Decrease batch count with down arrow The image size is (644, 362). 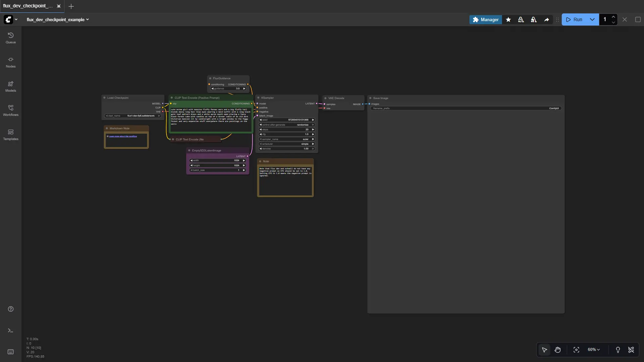pos(613,22)
